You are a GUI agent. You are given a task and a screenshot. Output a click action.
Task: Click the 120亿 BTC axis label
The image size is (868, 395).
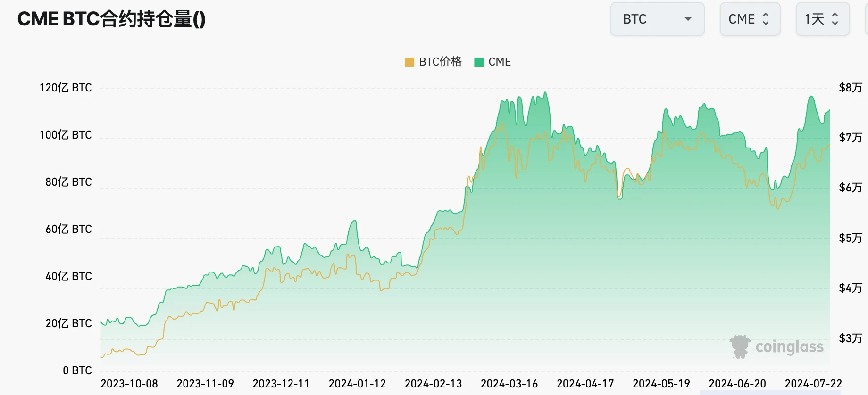pyautogui.click(x=66, y=88)
